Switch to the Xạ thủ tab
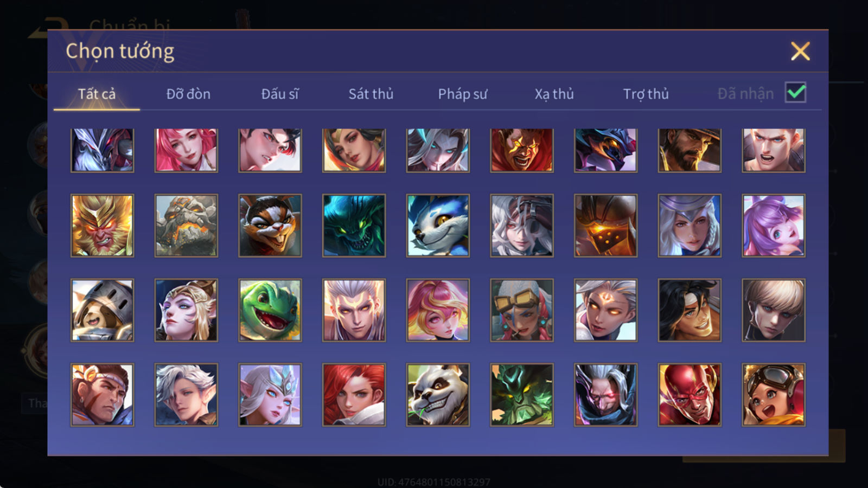Image resolution: width=868 pixels, height=488 pixels. click(554, 94)
